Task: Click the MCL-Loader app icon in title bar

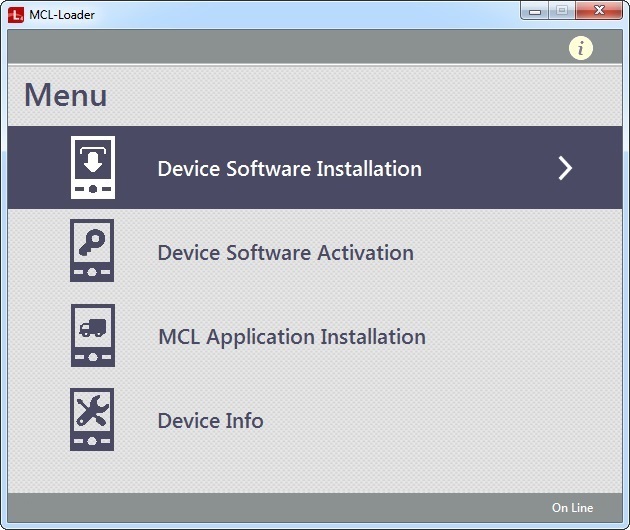Action: pos(16,14)
